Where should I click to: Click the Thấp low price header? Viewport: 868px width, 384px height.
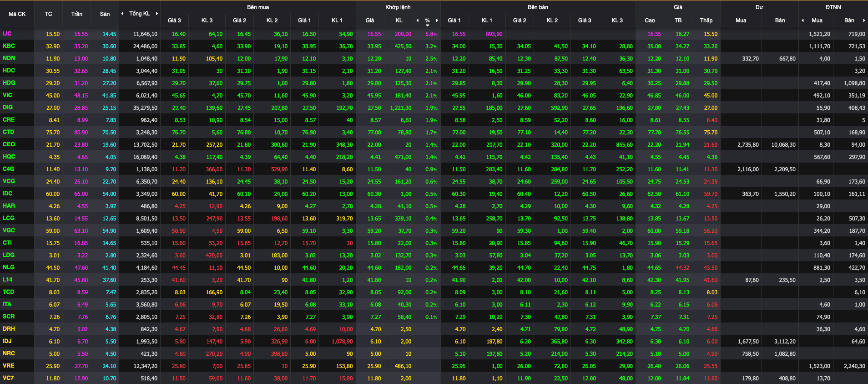click(x=706, y=20)
